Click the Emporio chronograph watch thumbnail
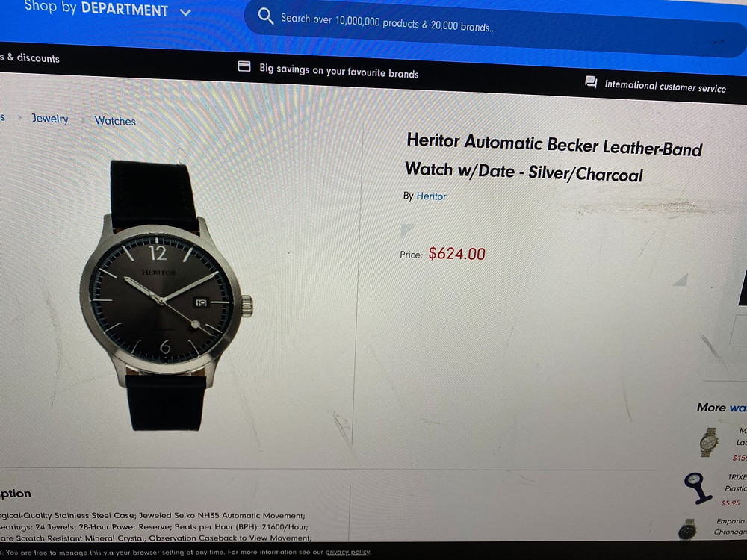This screenshot has height=560, width=747. pyautogui.click(x=688, y=529)
